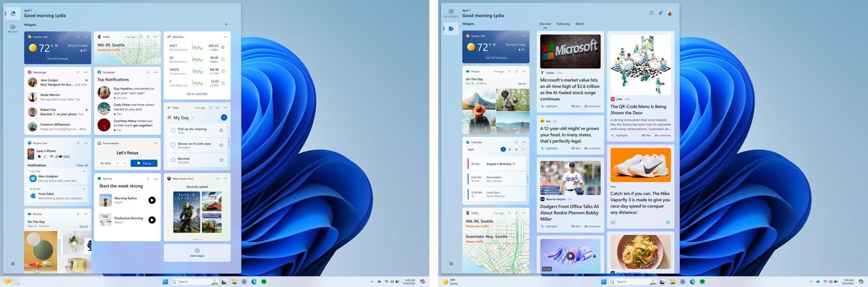Viewport: 868px width, 287px height.
Task: Pin the Spotify widget
Action: (148, 179)
